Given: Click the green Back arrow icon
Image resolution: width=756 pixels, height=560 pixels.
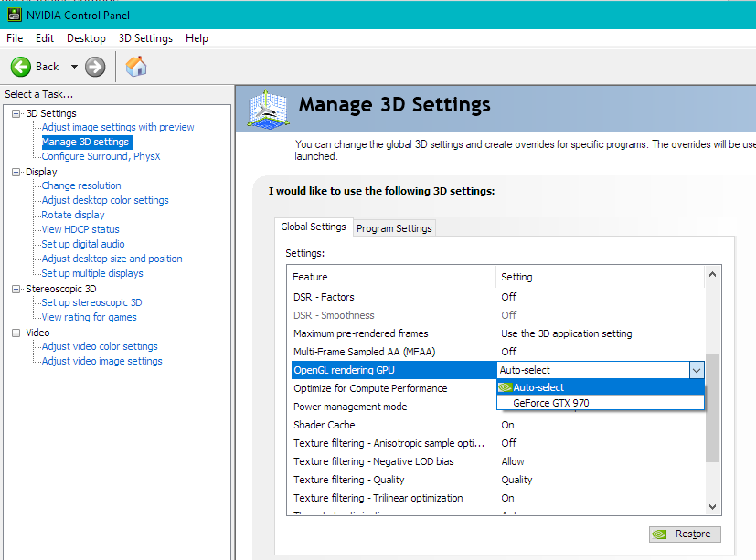Looking at the screenshot, I should (21, 67).
